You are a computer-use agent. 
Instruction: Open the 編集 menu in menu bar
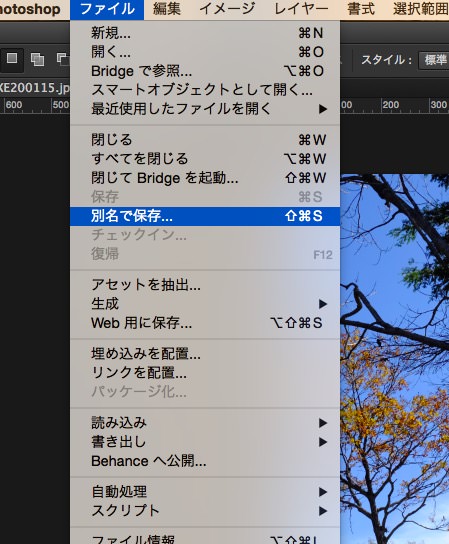click(x=167, y=9)
